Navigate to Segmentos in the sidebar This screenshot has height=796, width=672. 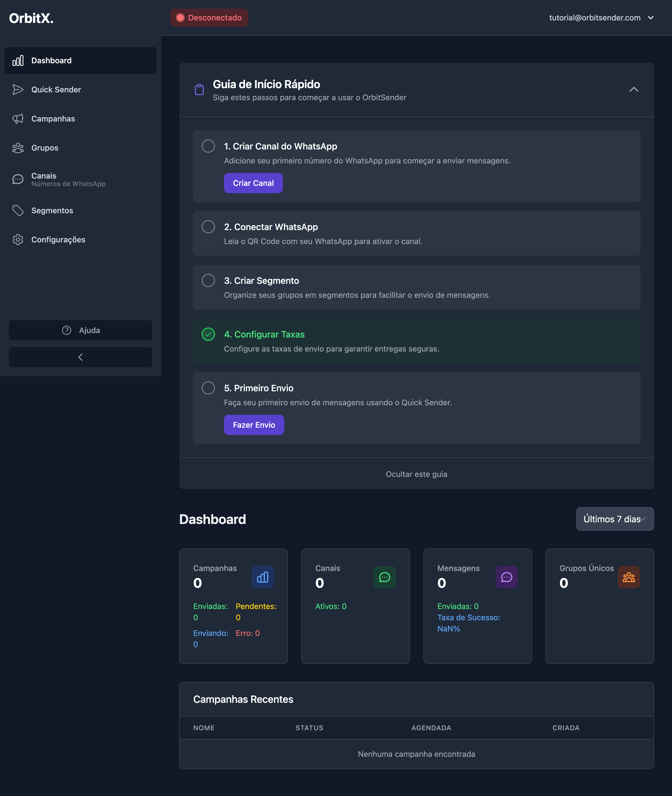(x=52, y=210)
